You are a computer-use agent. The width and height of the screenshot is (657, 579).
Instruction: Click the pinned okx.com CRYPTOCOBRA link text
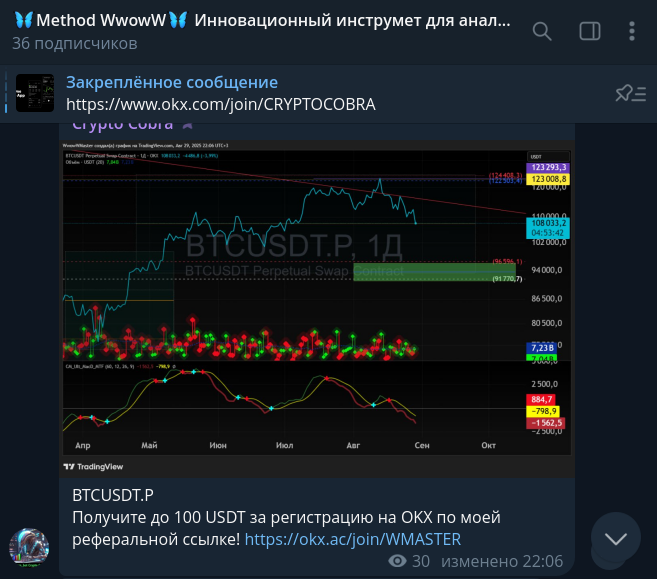coord(221,104)
